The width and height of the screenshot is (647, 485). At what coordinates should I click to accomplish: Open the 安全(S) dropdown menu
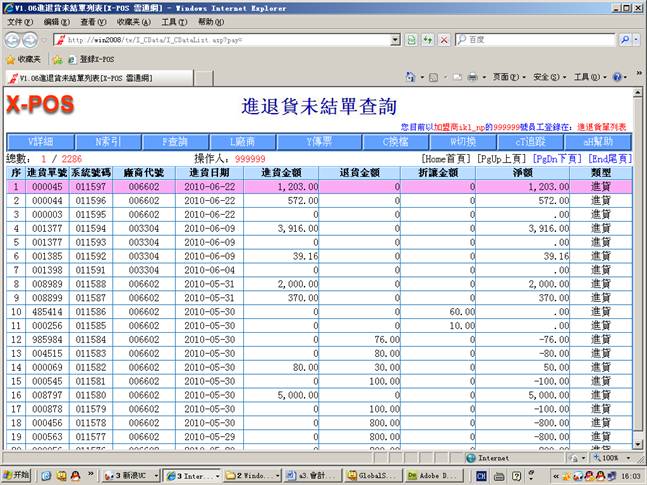[x=549, y=77]
